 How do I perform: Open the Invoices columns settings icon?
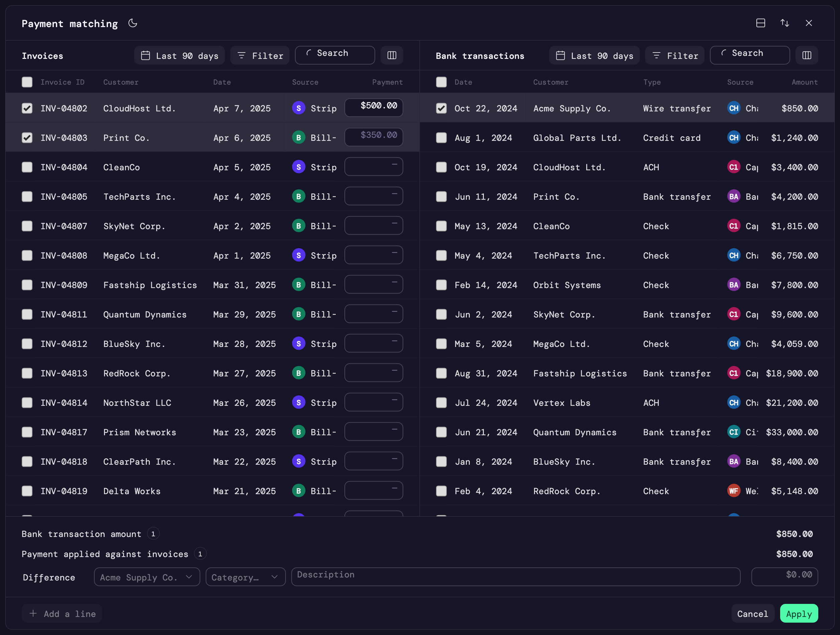tap(392, 56)
